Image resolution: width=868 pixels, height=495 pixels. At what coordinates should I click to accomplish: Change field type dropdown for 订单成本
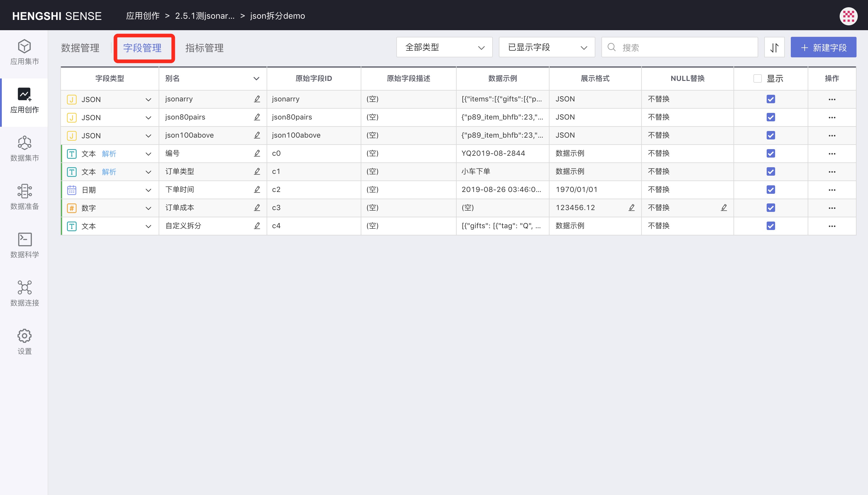(x=148, y=208)
